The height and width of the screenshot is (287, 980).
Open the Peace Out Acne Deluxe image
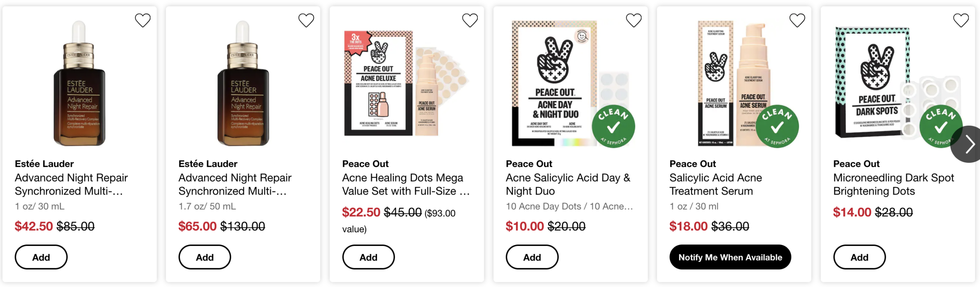[x=406, y=84]
